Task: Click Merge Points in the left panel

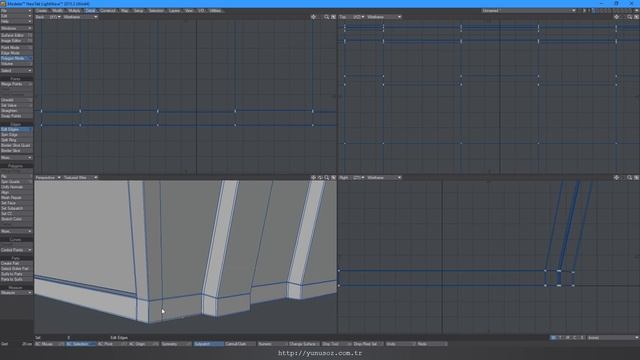Action: (16, 84)
